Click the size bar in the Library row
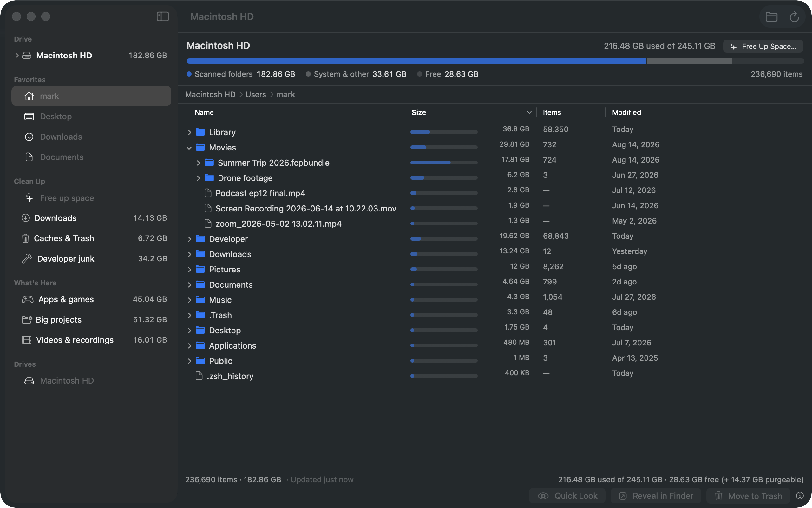812x508 pixels. coord(443,132)
